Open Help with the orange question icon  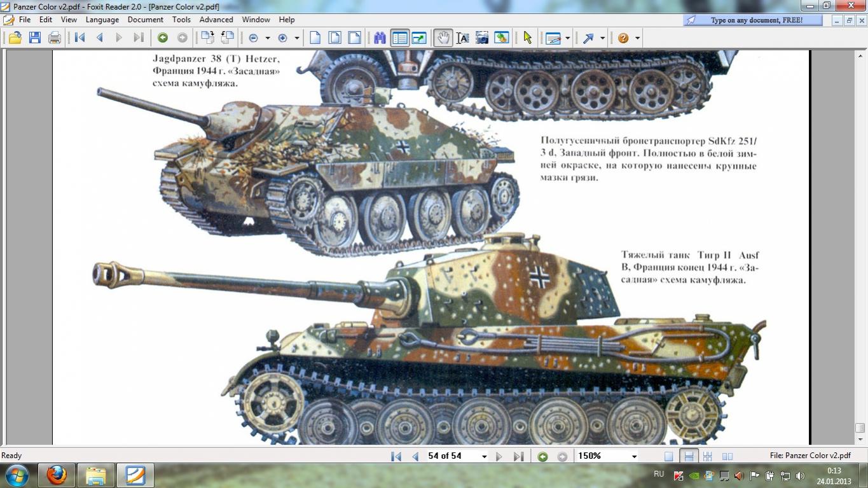[x=623, y=38]
